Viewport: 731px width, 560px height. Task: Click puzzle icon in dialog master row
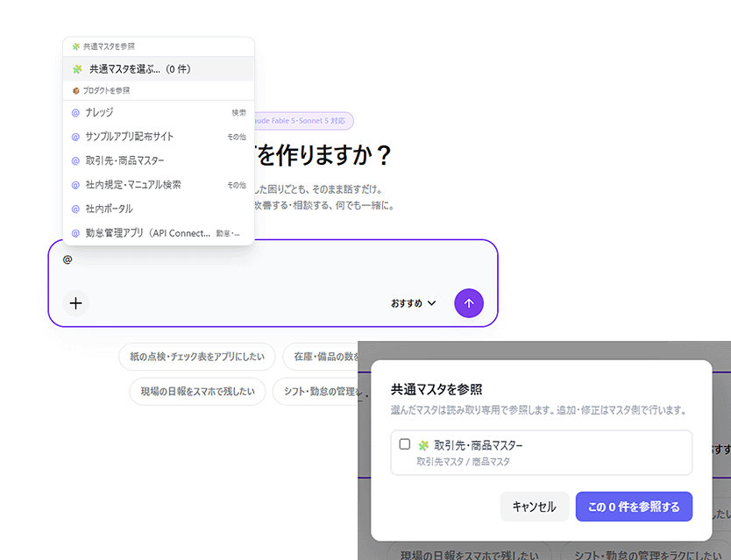(x=423, y=446)
